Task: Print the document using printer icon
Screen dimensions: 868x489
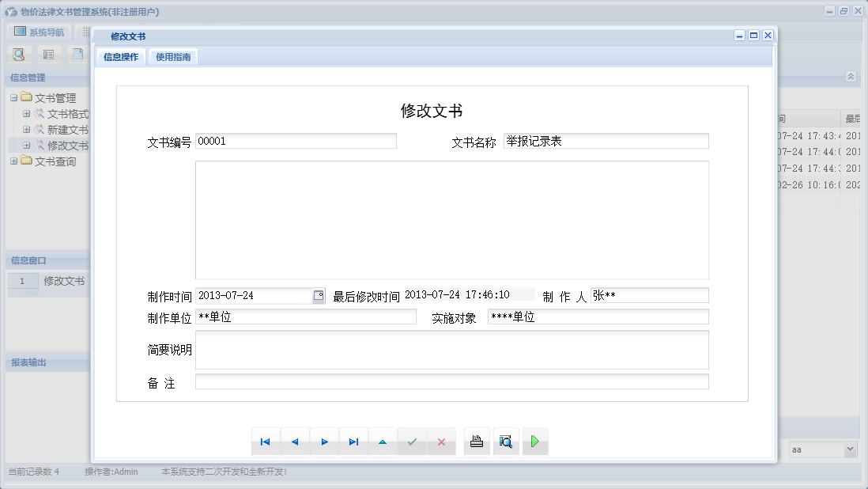Action: click(x=477, y=442)
